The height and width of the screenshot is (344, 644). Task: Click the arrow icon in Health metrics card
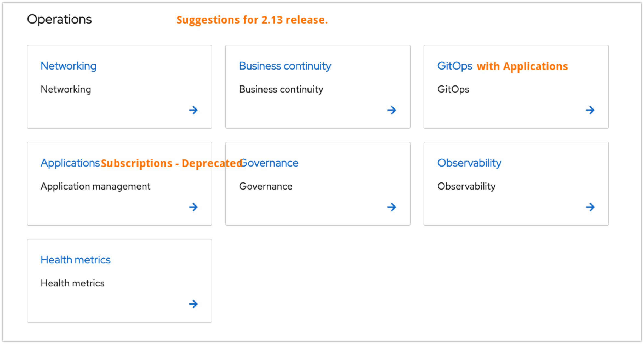coord(193,304)
